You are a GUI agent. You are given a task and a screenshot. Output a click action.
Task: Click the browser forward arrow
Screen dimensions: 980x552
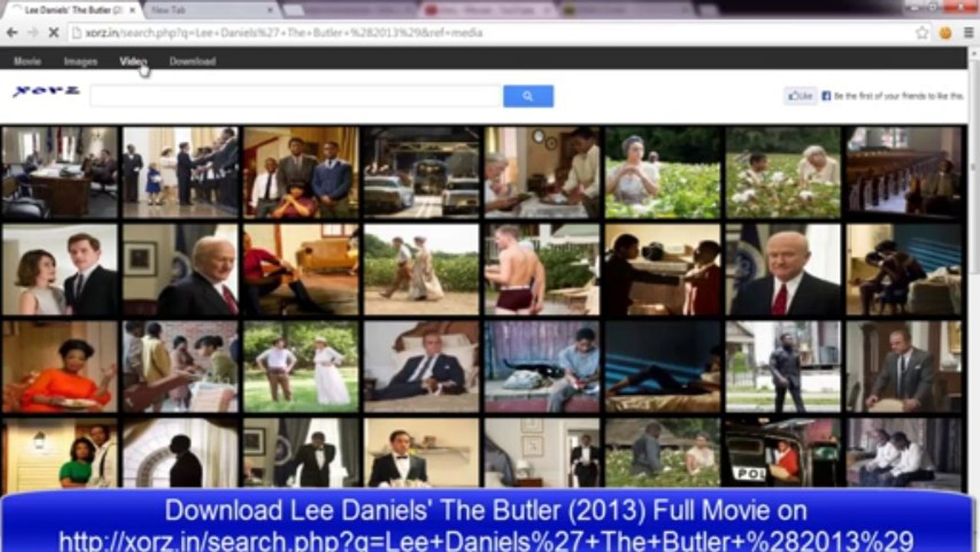(32, 33)
